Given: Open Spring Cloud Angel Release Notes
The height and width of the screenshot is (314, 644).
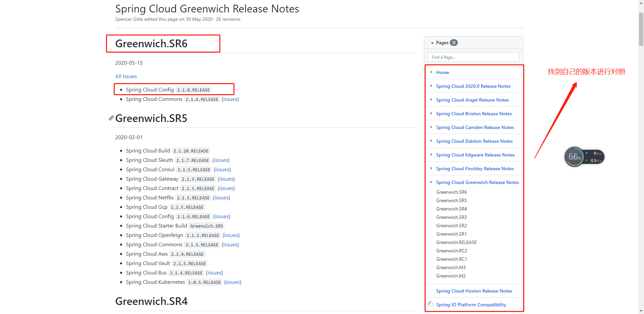Looking at the screenshot, I should tap(472, 100).
